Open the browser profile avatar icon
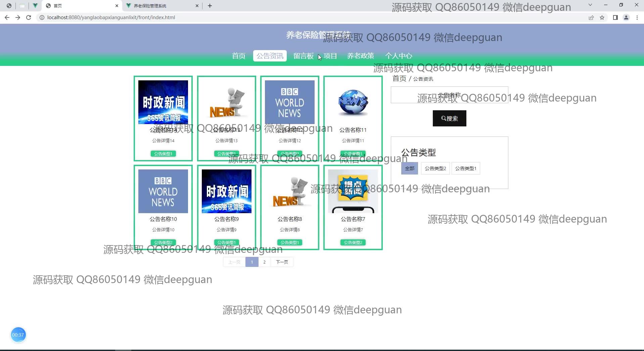Screen dimensions: 644x351 626,17
